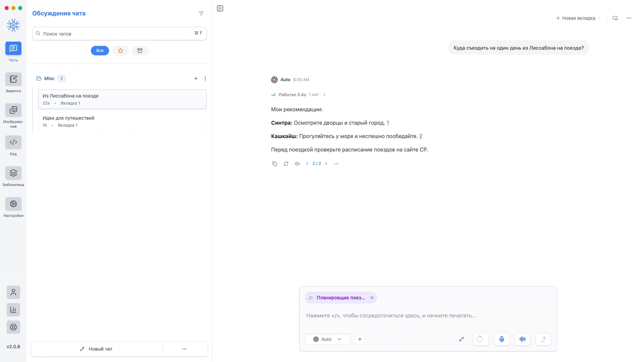The width and height of the screenshot is (644, 362).
Task: Click the window layout icon at top right
Action: pyautogui.click(x=615, y=18)
